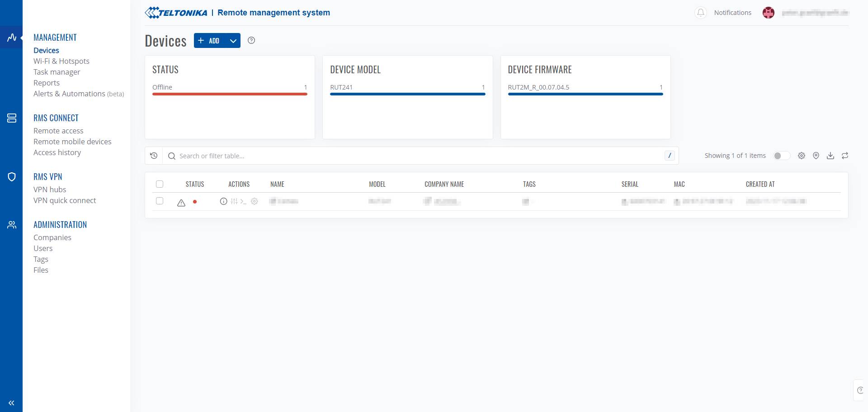
Task: Refresh table with the reload arrows icon
Action: [845, 156]
